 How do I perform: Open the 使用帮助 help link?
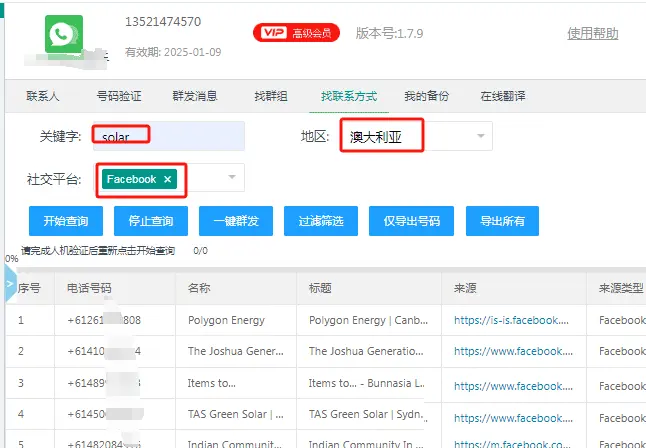click(x=593, y=33)
